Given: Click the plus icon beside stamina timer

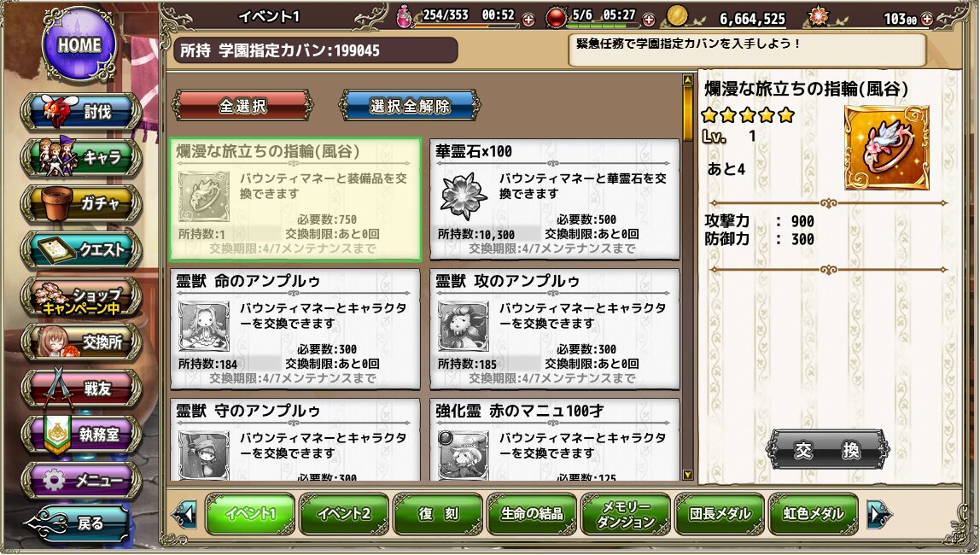Looking at the screenshot, I should (528, 20).
